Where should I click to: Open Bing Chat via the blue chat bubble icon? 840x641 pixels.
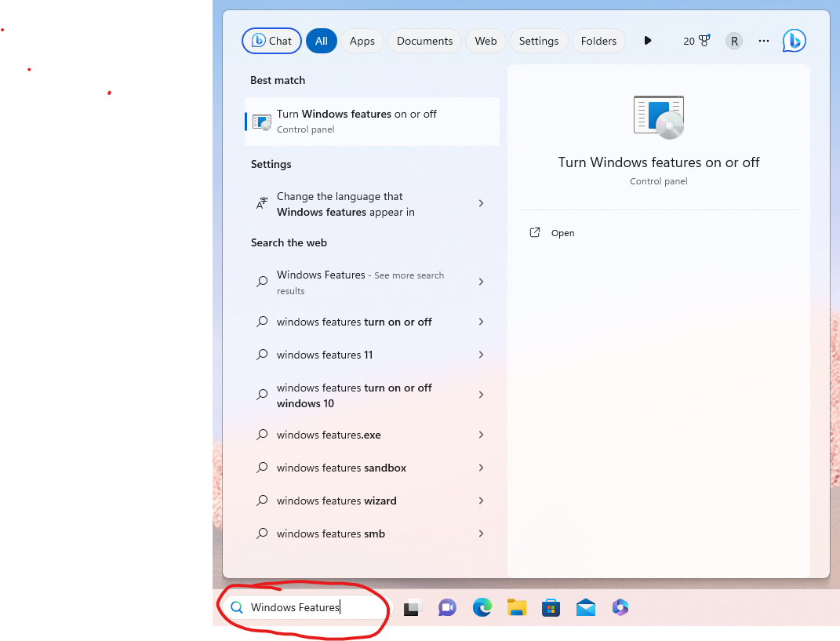794,40
